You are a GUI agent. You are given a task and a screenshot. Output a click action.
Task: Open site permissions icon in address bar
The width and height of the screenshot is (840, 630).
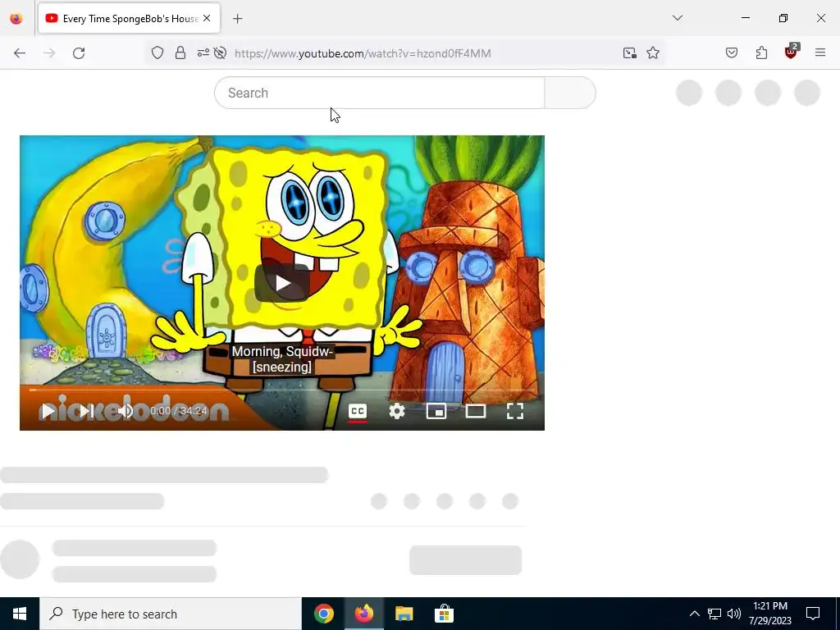[x=203, y=53]
